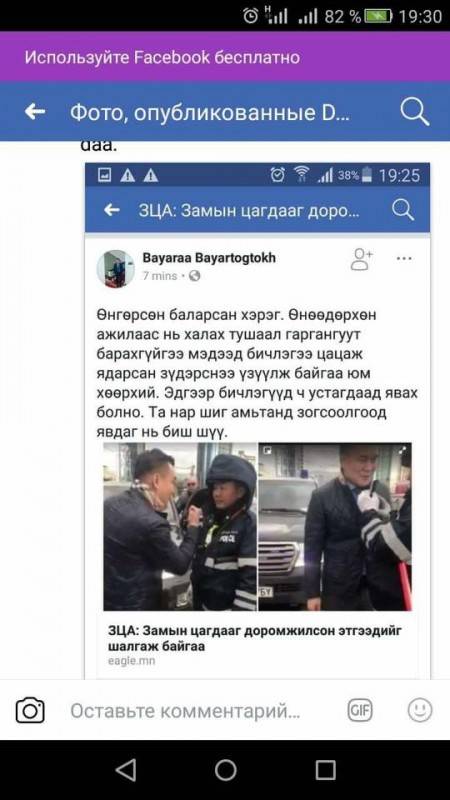Click the right photo with the SUV
This screenshot has height=800, width=450.
pos(335,527)
